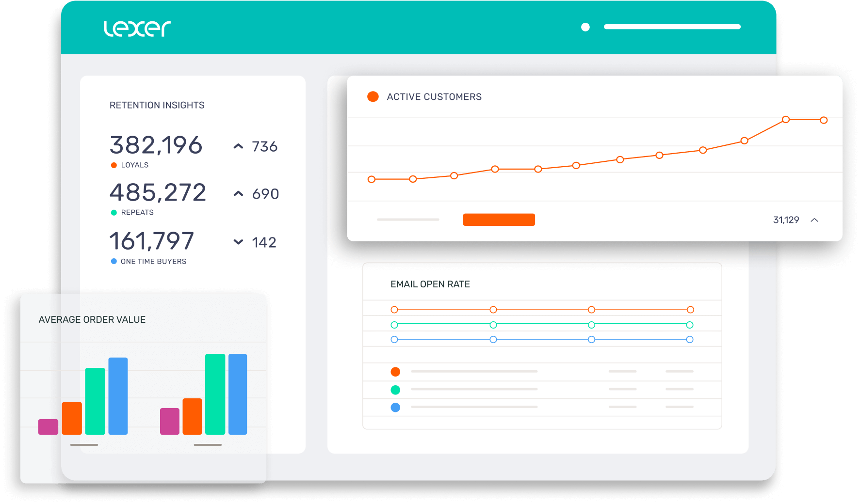Toggle the upward trend arrow beside 690
This screenshot has width=861, height=504.
(x=238, y=193)
